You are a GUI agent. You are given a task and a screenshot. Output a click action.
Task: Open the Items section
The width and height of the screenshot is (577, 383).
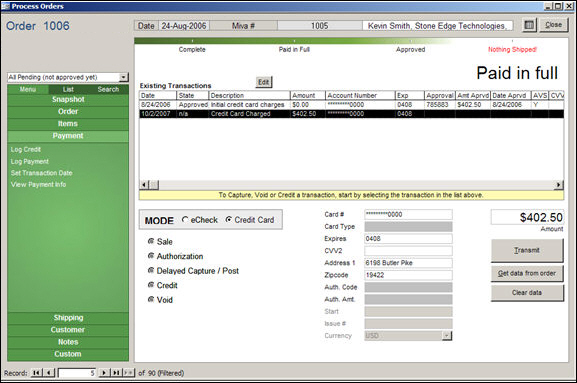68,124
